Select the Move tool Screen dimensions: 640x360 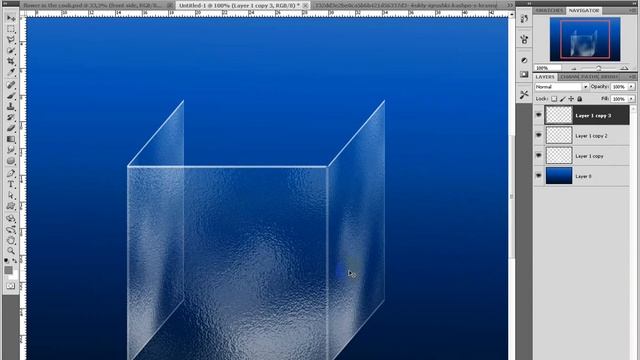click(11, 19)
